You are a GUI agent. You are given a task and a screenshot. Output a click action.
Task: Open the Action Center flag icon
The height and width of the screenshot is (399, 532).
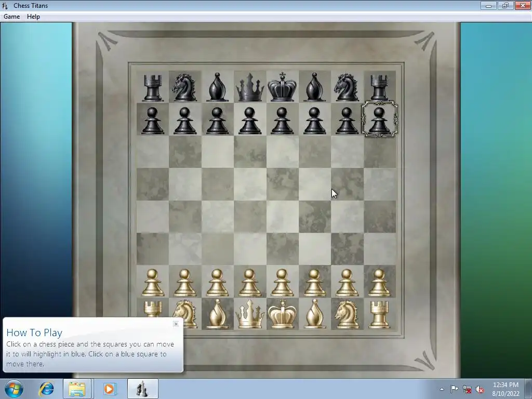(x=454, y=389)
